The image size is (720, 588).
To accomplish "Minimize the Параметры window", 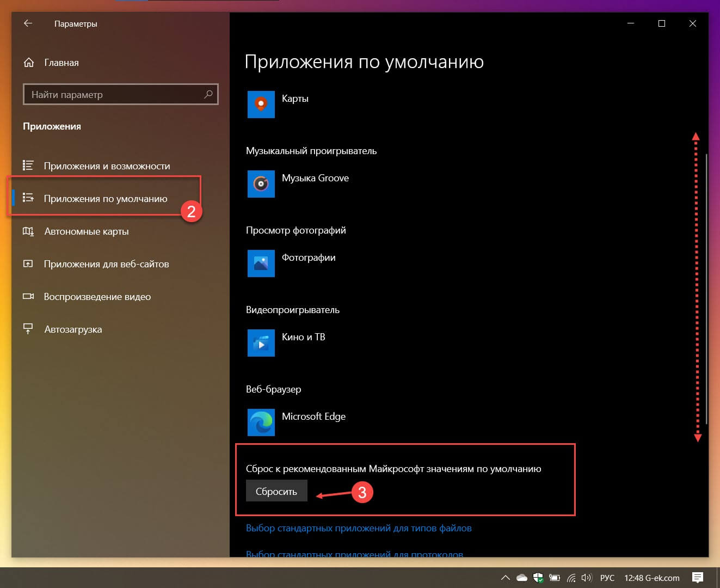I will tap(631, 23).
